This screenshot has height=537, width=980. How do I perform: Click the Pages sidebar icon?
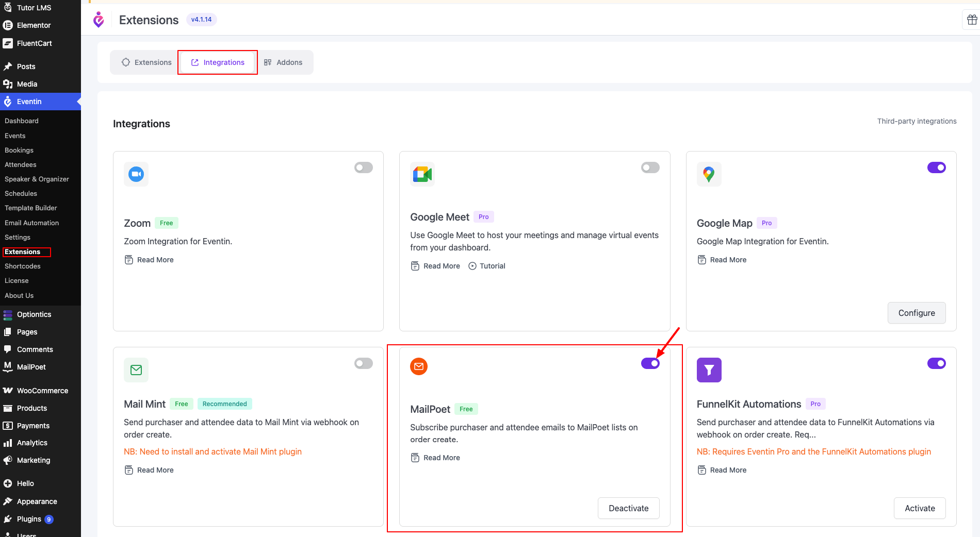(x=8, y=332)
